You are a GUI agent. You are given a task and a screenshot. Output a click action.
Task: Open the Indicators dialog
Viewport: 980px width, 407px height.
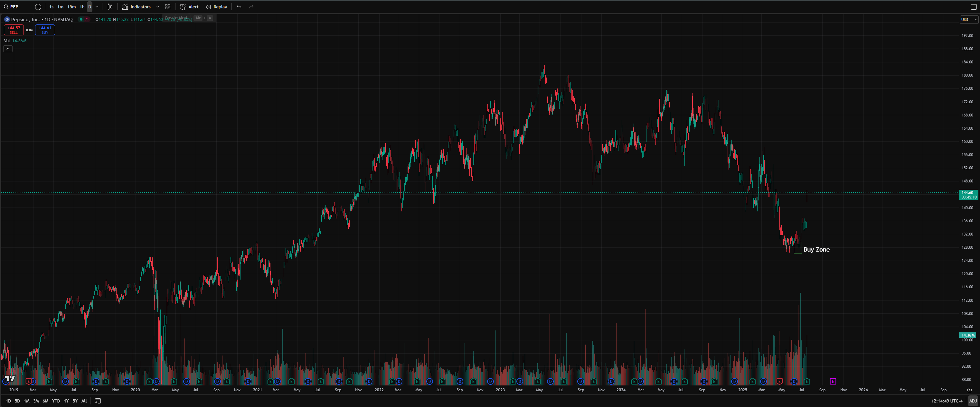[137, 7]
